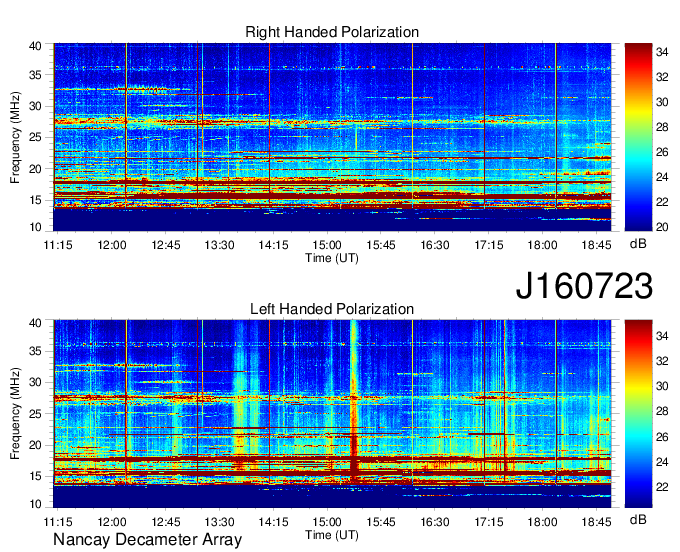Viewport: 680px width, 552px height.
Task: Click the 20 MHz tick of Left Handed plot
Action: (x=36, y=445)
